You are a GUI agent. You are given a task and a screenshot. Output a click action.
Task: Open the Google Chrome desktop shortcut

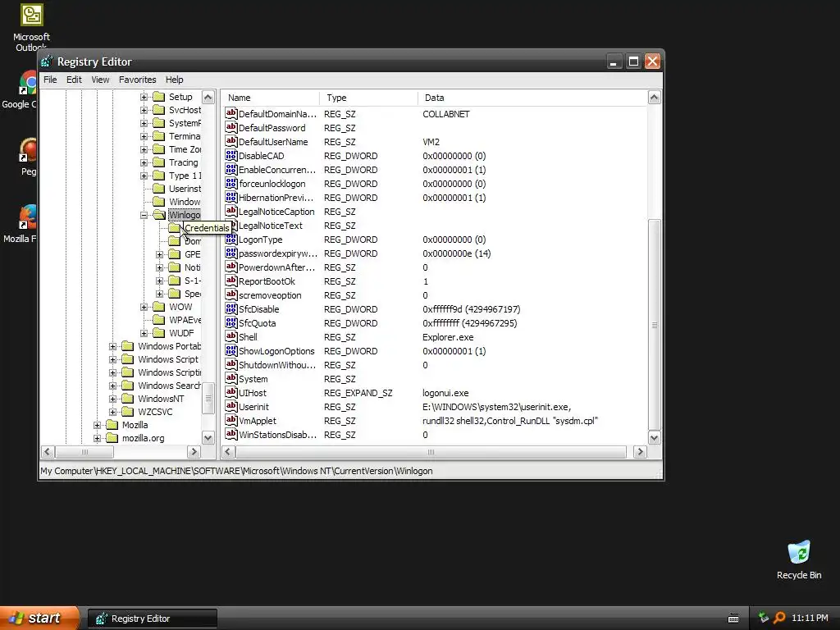(28, 83)
